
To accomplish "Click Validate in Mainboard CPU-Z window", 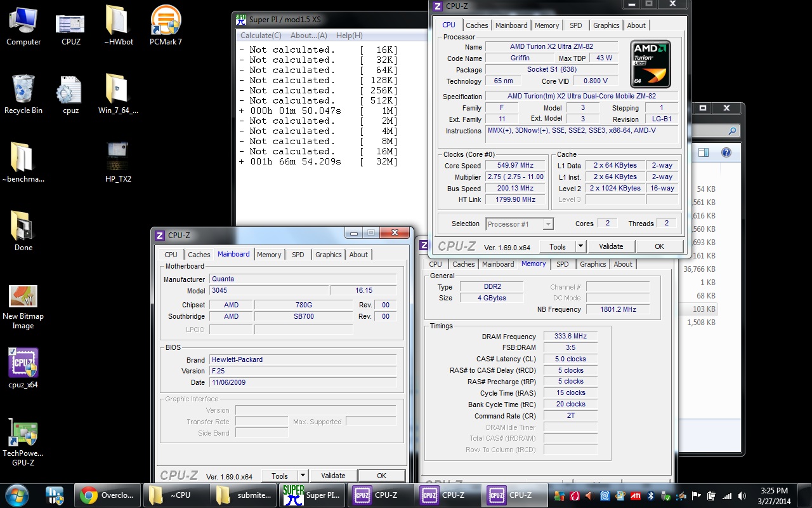I will coord(333,476).
